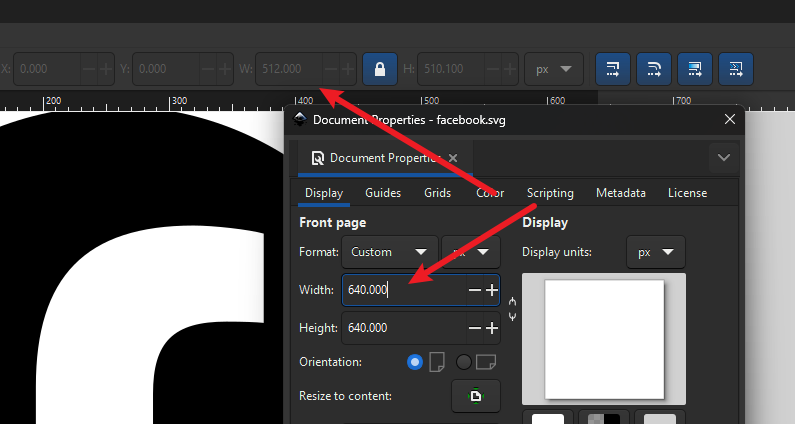
Task: Switch to the Grids tab
Action: [437, 193]
